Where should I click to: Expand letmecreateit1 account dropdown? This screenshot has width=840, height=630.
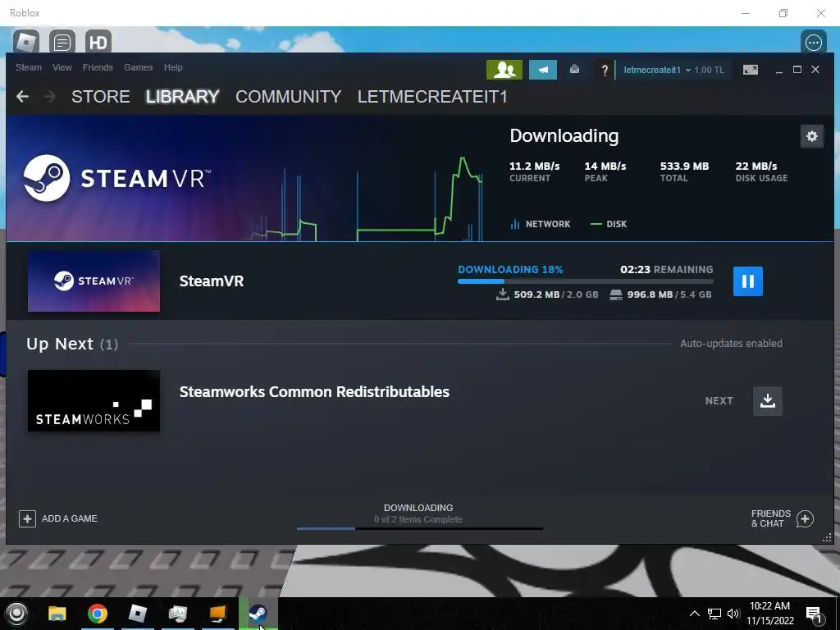pyautogui.click(x=657, y=71)
